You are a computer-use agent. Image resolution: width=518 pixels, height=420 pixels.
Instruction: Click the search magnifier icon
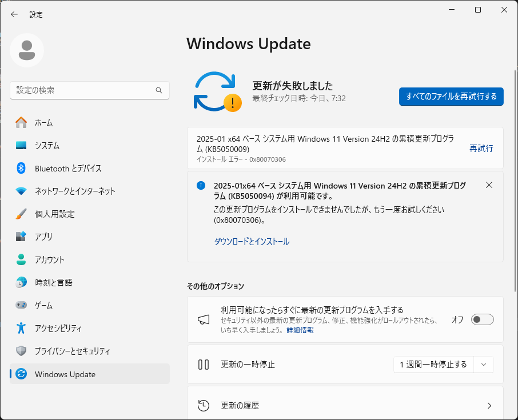159,90
